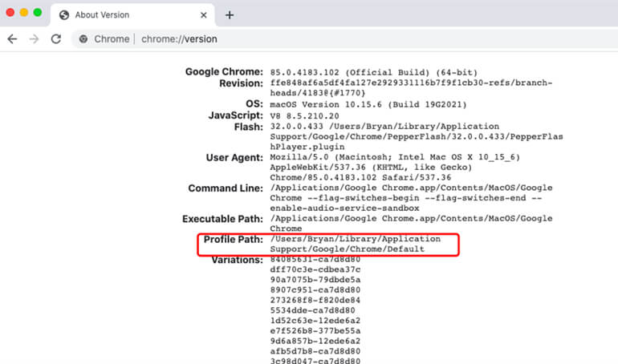This screenshot has height=364, width=618.
Task: Click the Google Chrome version 85.0.4183.102 text
Action: (x=374, y=72)
